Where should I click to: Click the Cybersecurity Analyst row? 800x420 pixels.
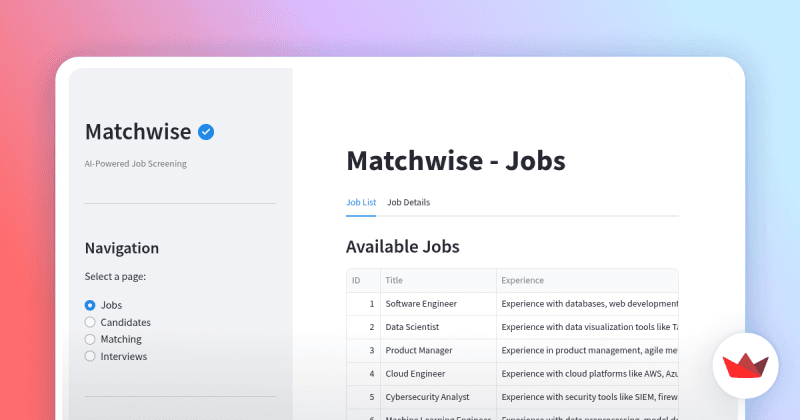click(427, 398)
